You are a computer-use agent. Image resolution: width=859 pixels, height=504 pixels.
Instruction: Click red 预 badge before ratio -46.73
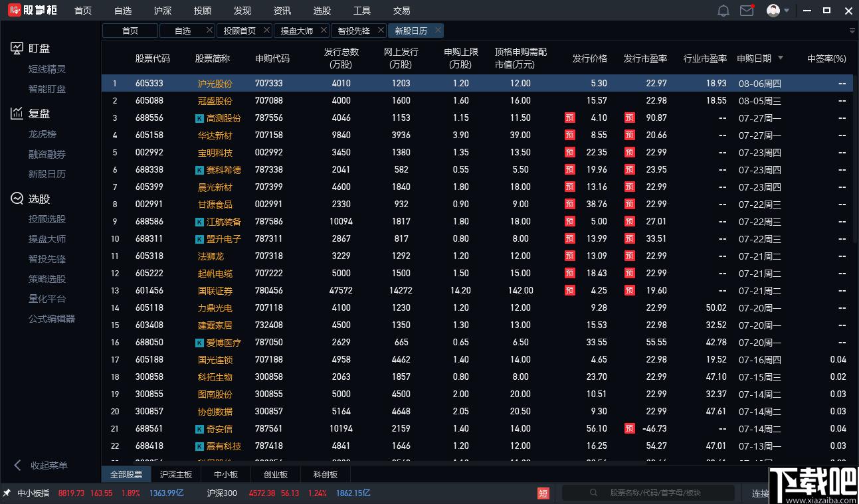629,429
